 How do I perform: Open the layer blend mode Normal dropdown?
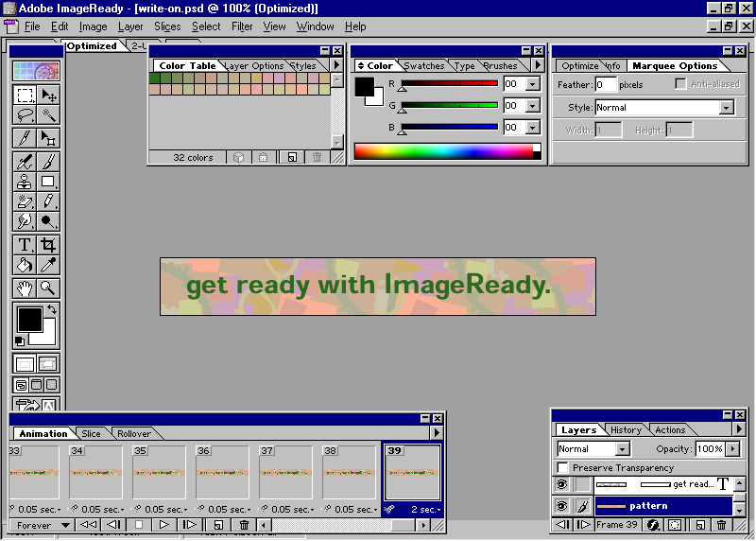(622, 449)
